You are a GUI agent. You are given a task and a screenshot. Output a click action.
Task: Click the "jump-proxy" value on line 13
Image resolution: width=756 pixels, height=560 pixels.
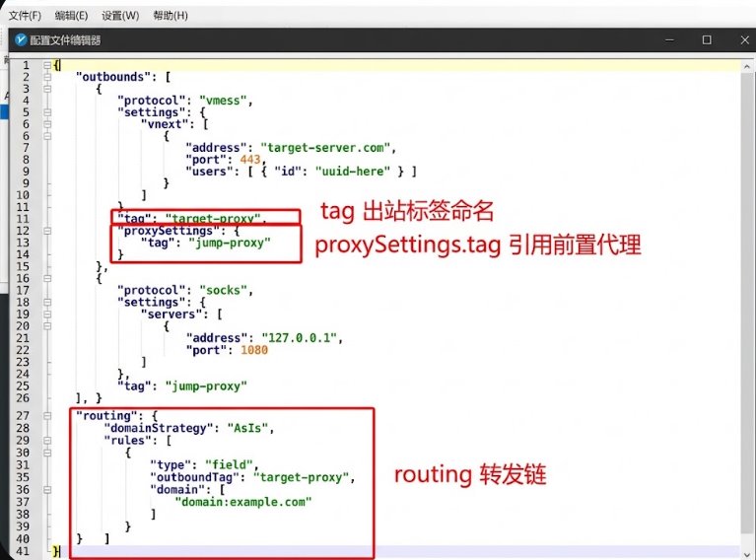pyautogui.click(x=229, y=243)
